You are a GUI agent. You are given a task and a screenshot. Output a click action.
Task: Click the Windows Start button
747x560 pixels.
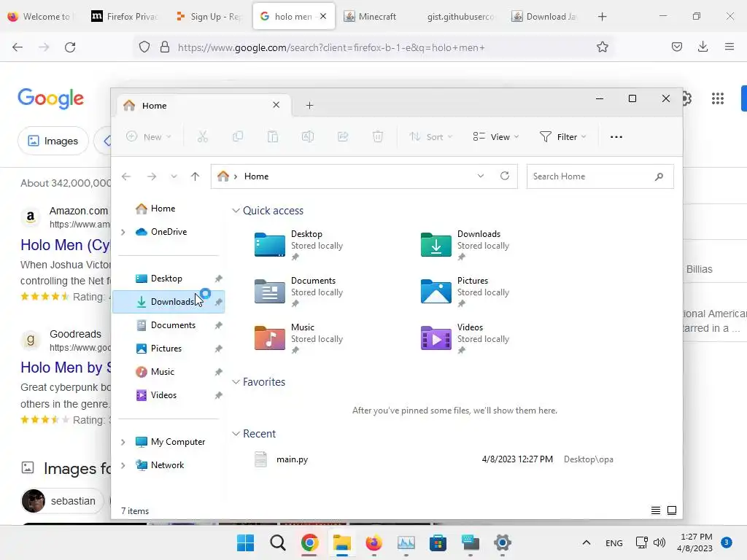(x=245, y=542)
